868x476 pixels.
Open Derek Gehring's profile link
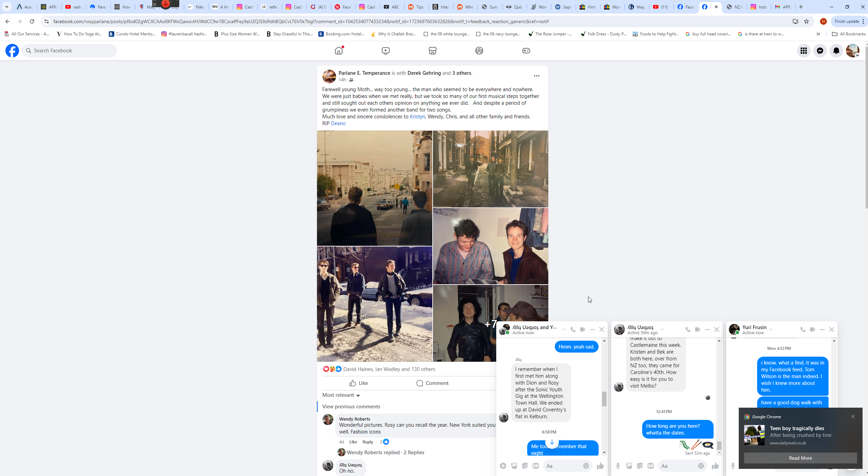tap(424, 73)
